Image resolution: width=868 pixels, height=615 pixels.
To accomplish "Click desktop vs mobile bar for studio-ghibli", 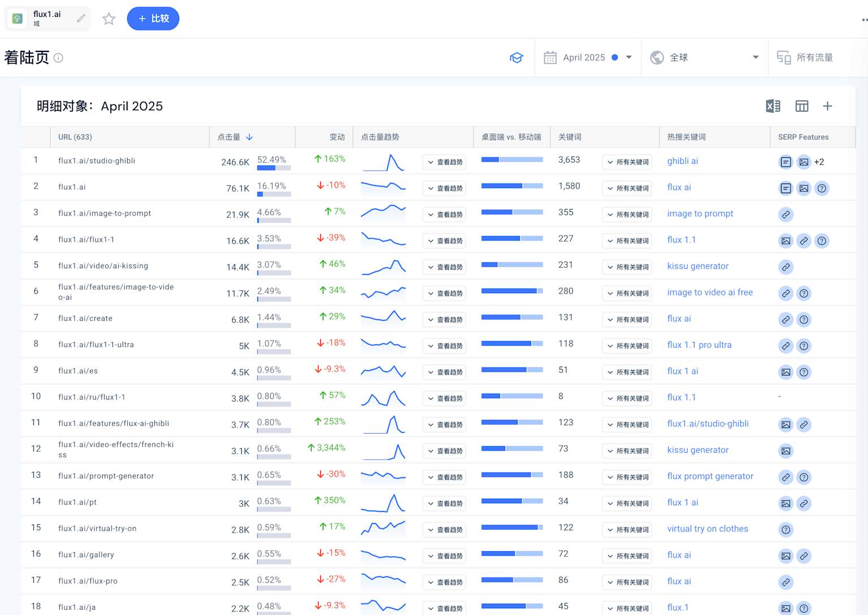I will 512,160.
